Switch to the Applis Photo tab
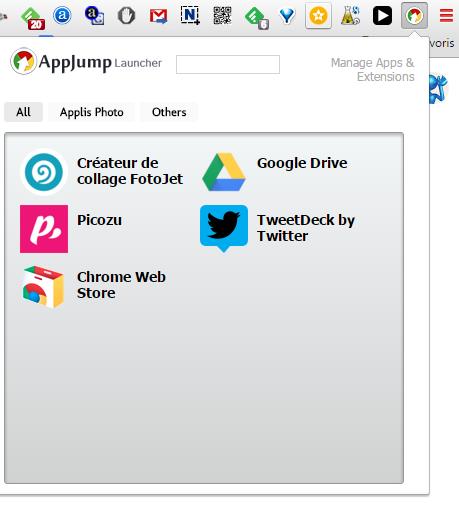 [x=92, y=112]
